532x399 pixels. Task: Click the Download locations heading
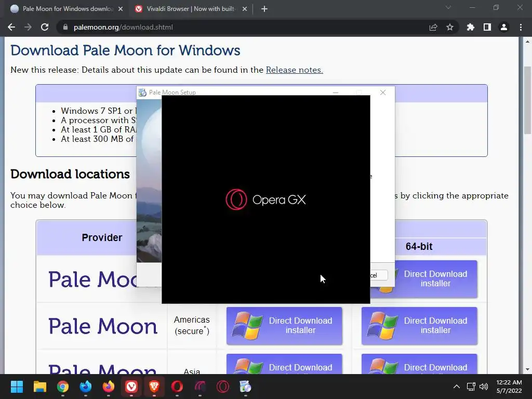[x=70, y=174]
